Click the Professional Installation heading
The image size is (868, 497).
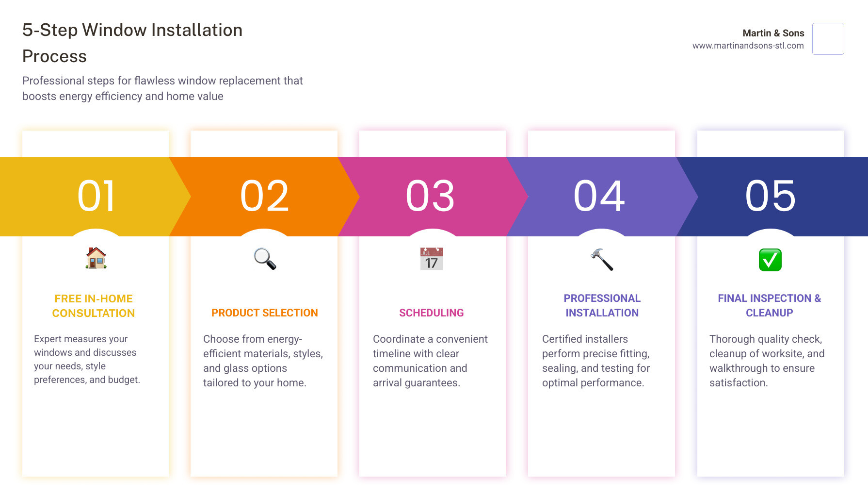(x=602, y=305)
